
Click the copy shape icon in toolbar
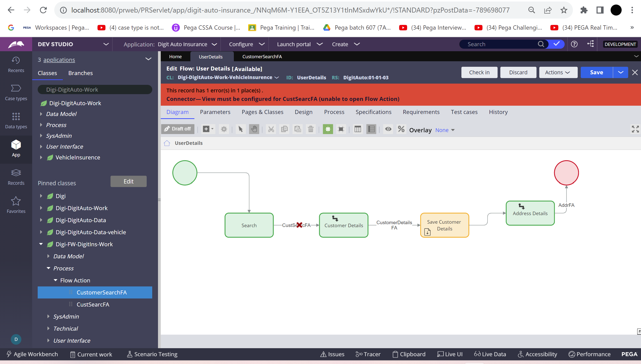coord(284,129)
